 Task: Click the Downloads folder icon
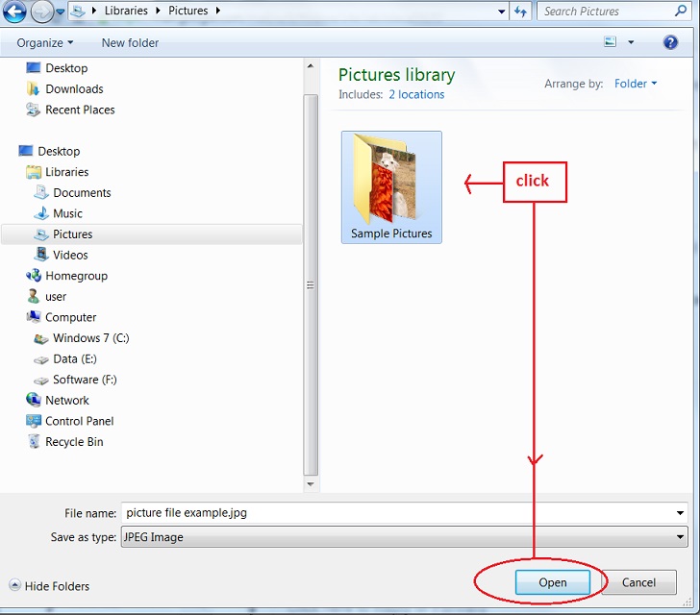coord(33,88)
